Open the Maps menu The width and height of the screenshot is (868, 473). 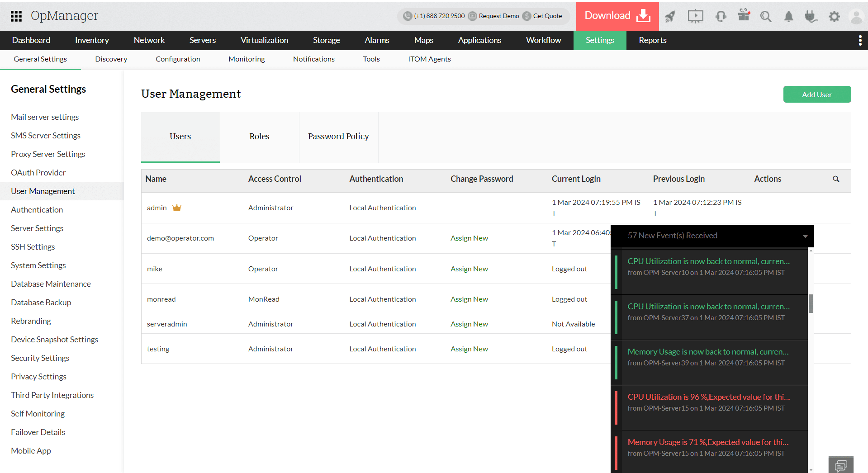click(x=424, y=40)
